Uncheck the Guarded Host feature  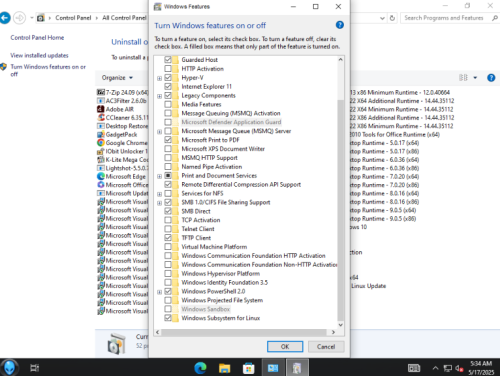click(x=168, y=60)
